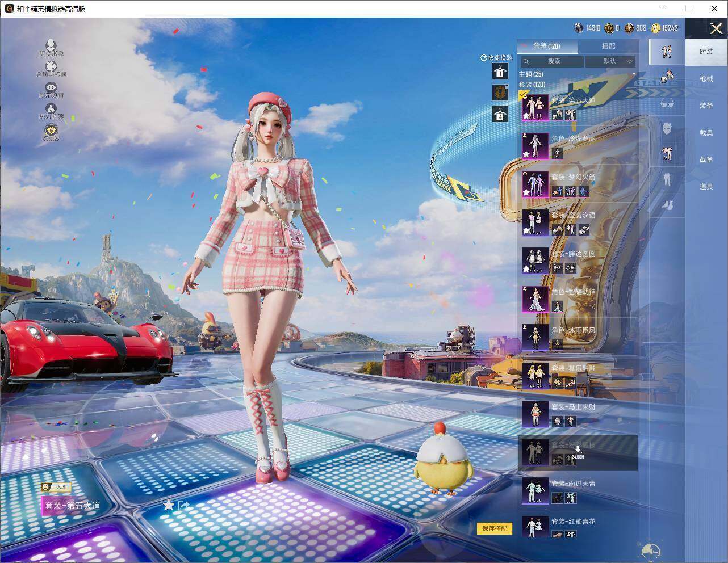Select the pants category icon

point(667,179)
